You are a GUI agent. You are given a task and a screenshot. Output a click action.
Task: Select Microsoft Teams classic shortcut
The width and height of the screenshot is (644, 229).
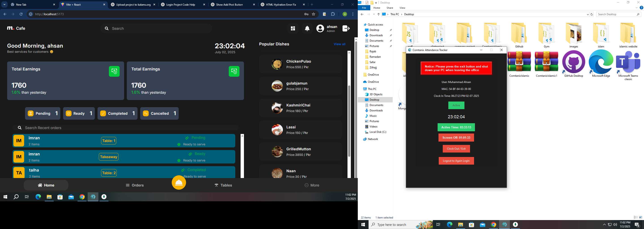click(x=628, y=66)
